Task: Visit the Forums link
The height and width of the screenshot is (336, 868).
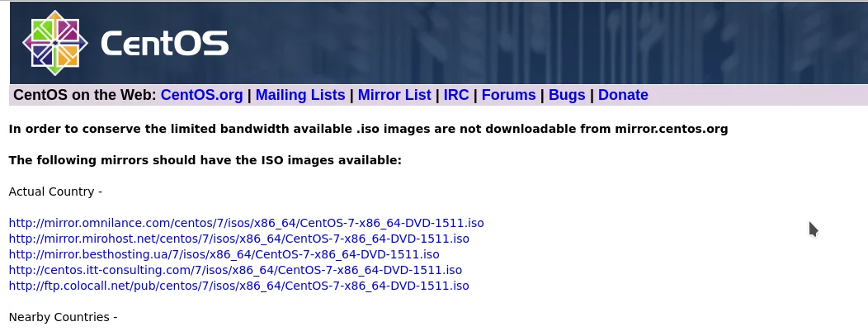Action: pos(509,95)
